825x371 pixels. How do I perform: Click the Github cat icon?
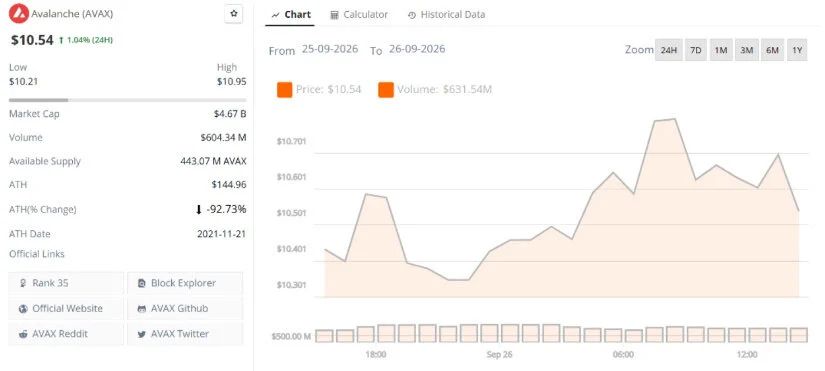point(141,309)
